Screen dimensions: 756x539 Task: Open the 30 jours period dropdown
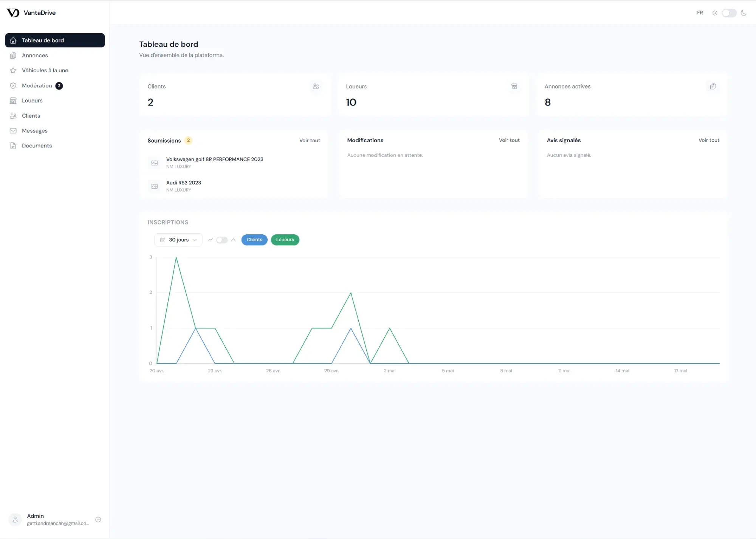click(178, 240)
